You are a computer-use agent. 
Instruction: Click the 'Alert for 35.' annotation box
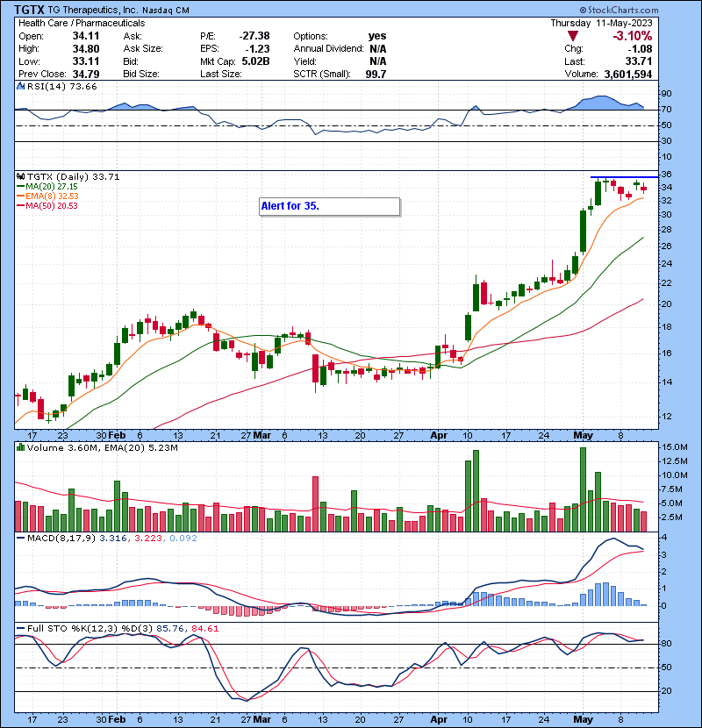pos(329,207)
